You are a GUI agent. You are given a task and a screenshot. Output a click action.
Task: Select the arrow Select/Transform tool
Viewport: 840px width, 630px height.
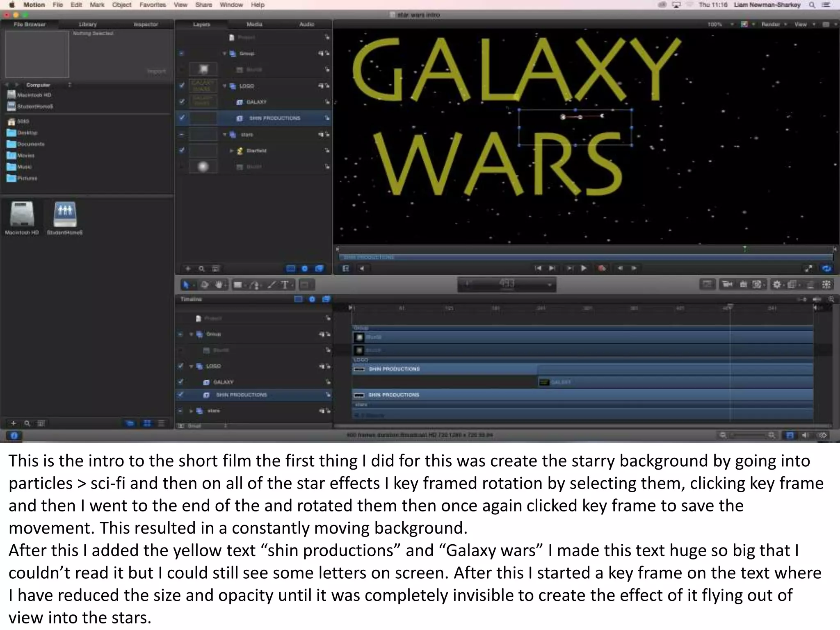[x=185, y=285]
